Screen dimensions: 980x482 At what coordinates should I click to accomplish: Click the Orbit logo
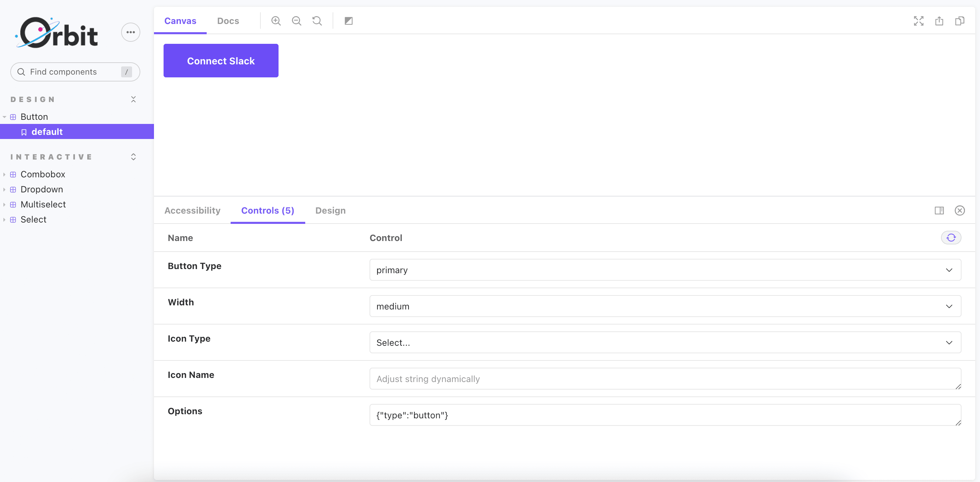click(x=56, y=33)
